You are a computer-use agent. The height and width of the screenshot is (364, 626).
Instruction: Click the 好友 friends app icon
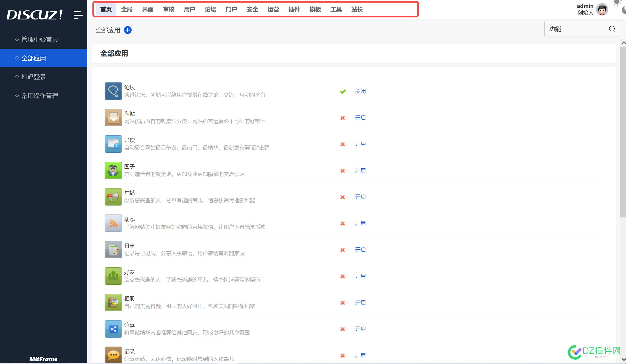[x=113, y=276]
